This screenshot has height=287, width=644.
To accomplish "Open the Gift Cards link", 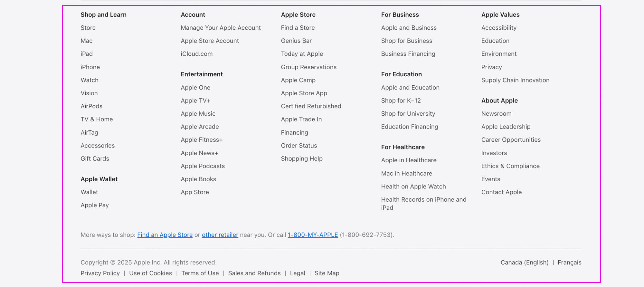I will click(x=95, y=158).
